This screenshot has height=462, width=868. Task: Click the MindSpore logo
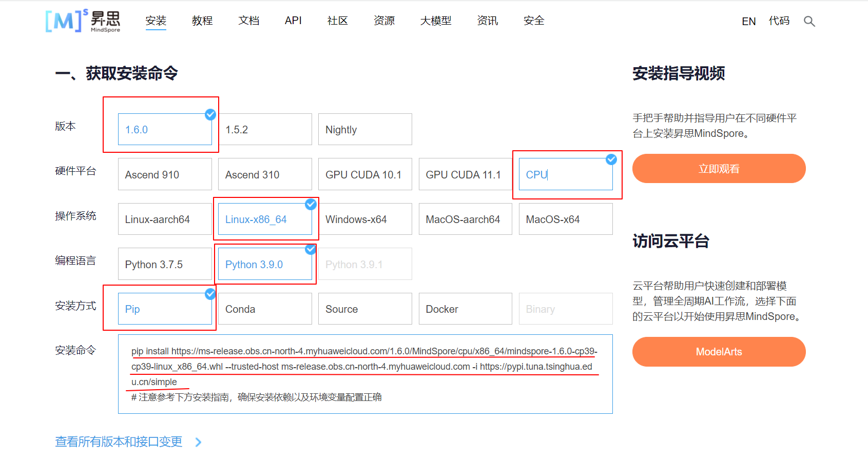point(83,21)
